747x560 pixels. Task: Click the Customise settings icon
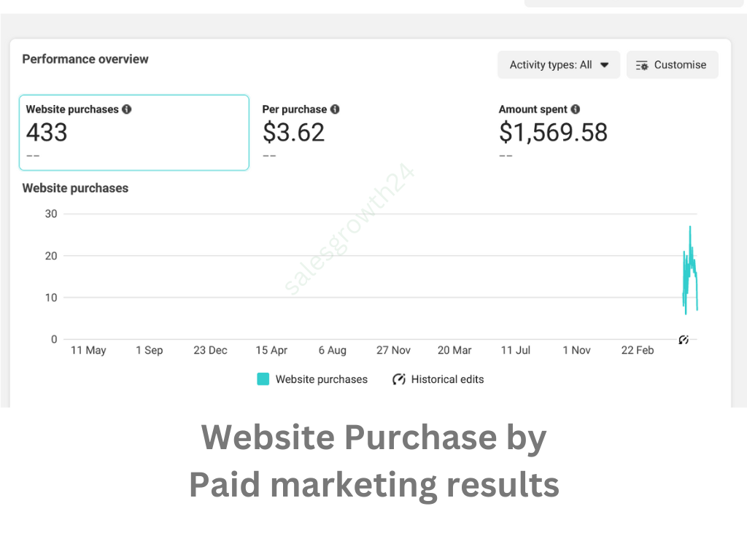pyautogui.click(x=642, y=65)
